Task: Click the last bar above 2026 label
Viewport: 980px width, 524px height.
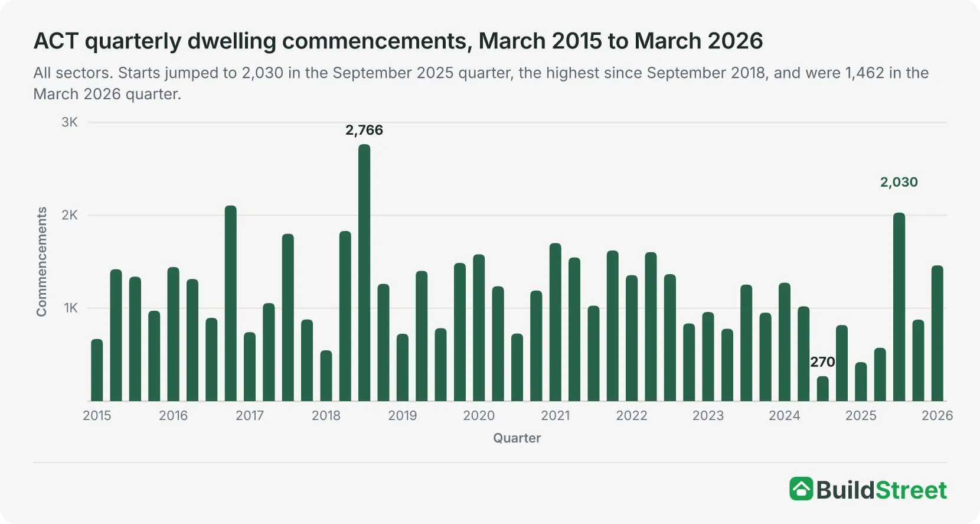Action: (937, 333)
